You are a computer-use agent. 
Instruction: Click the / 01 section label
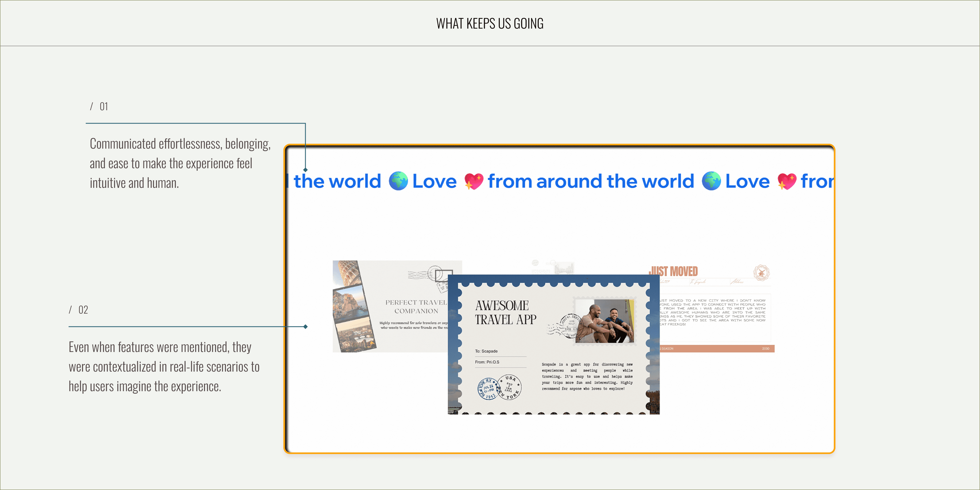pyautogui.click(x=99, y=106)
